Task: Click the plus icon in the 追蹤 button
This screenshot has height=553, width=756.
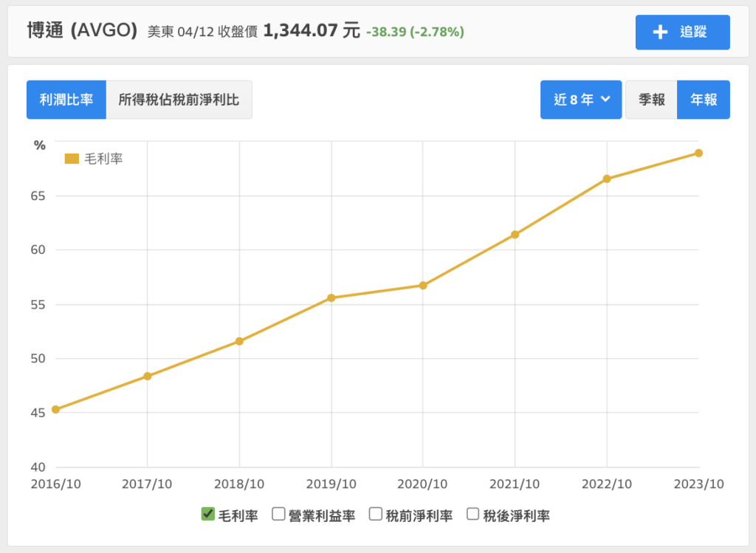Action: click(x=660, y=32)
